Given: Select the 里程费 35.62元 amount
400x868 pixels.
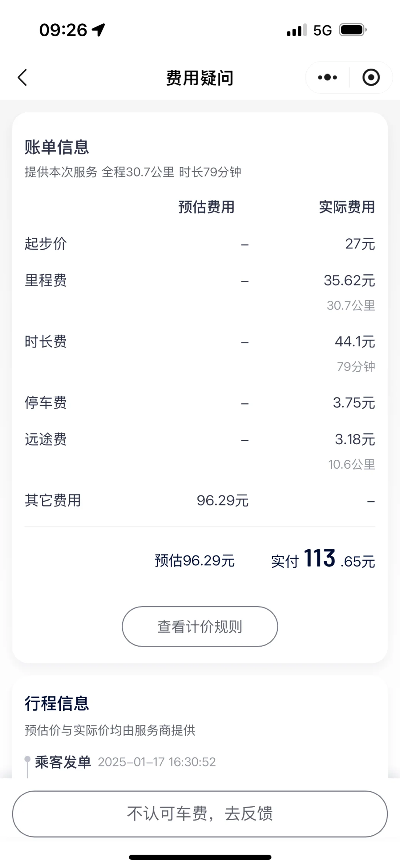Looking at the screenshot, I should click(349, 281).
